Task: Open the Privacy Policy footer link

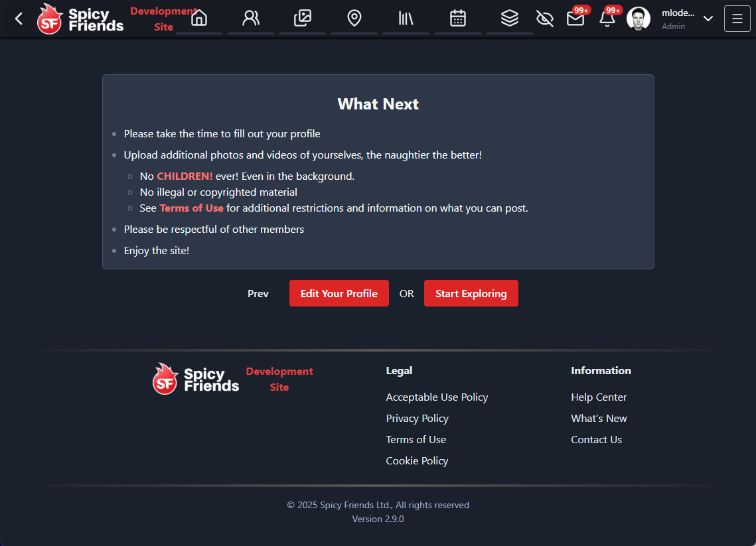Action: (417, 418)
